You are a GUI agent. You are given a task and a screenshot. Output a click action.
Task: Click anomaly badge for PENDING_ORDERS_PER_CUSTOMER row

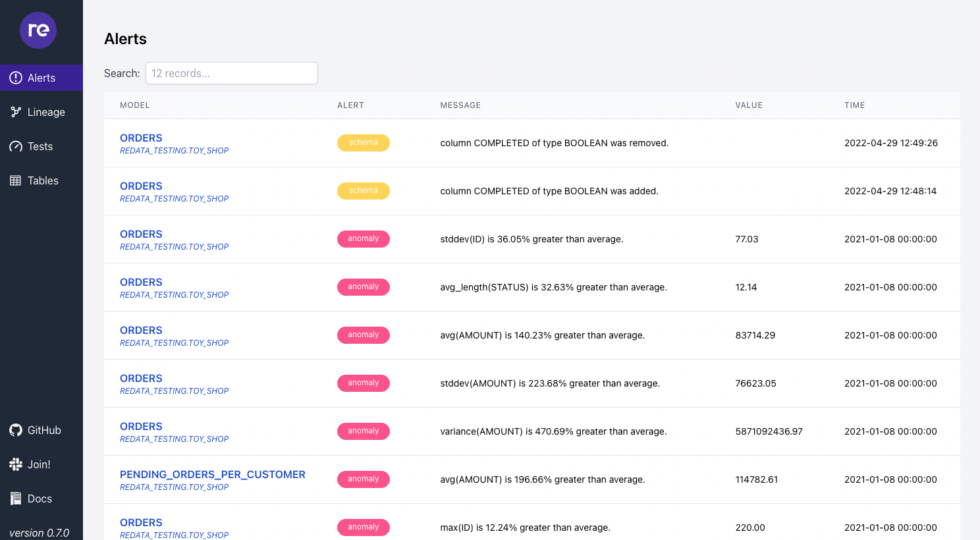(364, 479)
